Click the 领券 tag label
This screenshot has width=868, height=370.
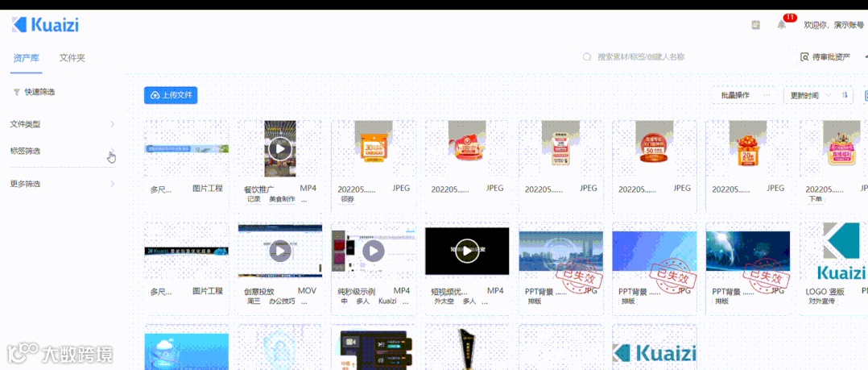point(348,199)
